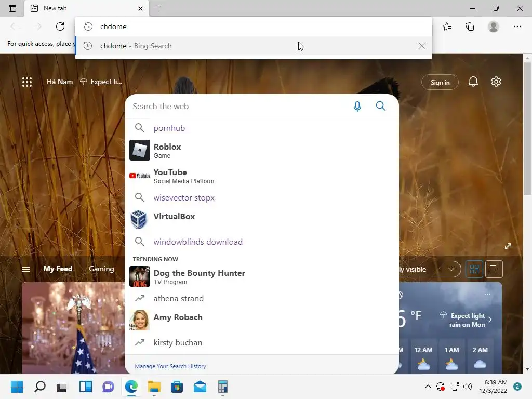Switch to Gaming feed tab
Viewport: 532px width, 399px height.
101,269
